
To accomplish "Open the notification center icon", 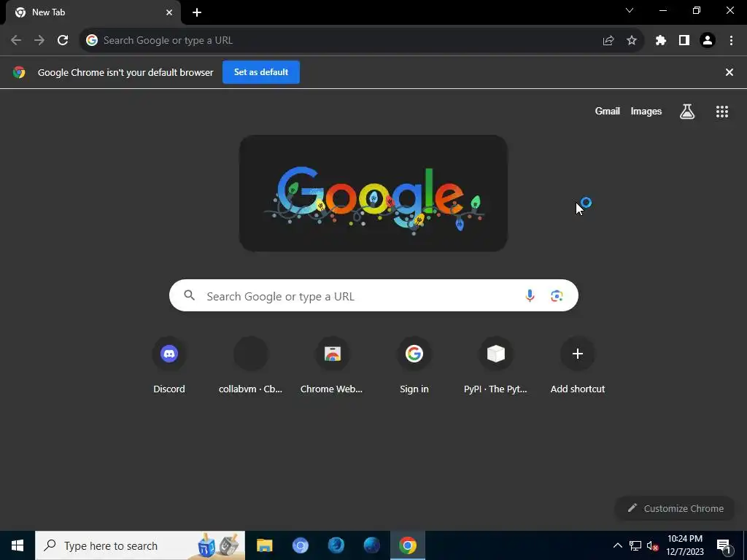I will click(x=724, y=545).
